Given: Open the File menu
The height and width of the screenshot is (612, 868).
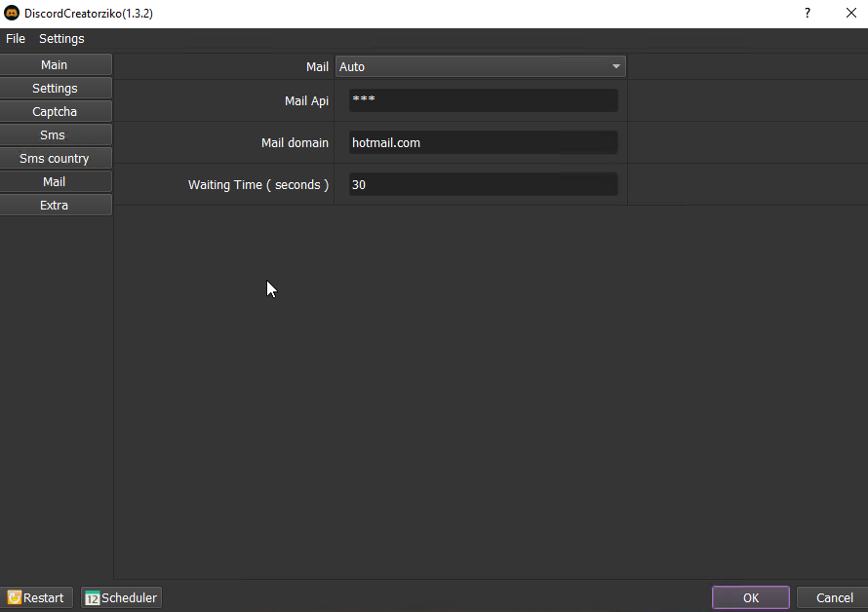Looking at the screenshot, I should tap(16, 39).
